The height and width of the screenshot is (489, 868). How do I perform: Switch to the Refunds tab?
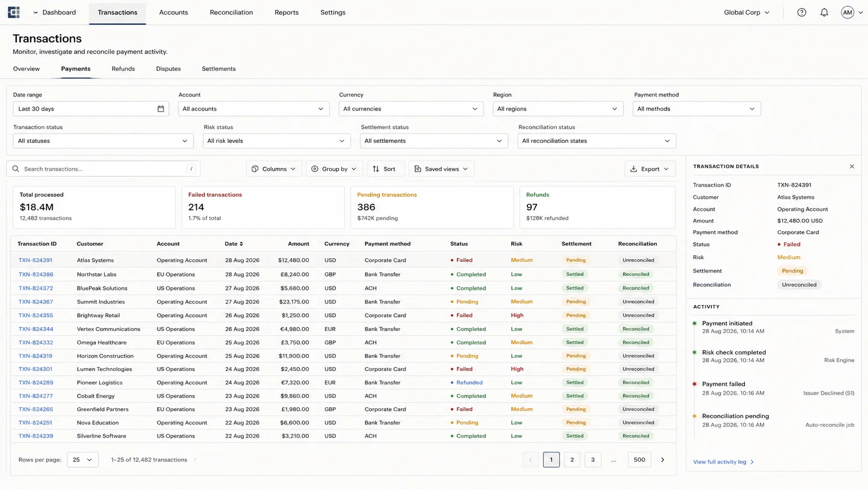tap(123, 69)
